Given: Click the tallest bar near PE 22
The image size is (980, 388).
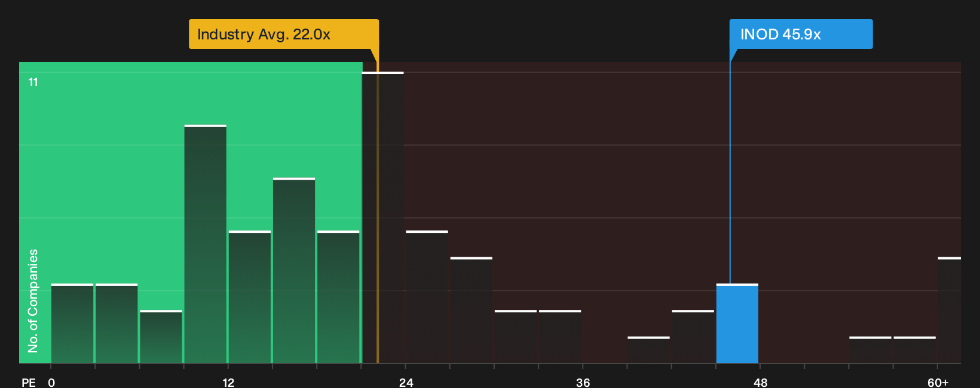Looking at the screenshot, I should tap(383, 217).
